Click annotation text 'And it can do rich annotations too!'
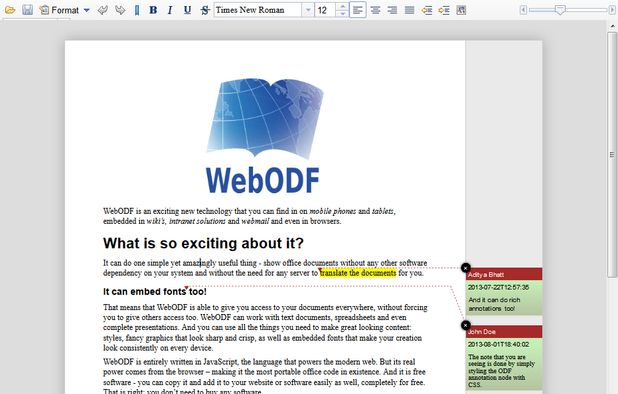 tap(494, 304)
